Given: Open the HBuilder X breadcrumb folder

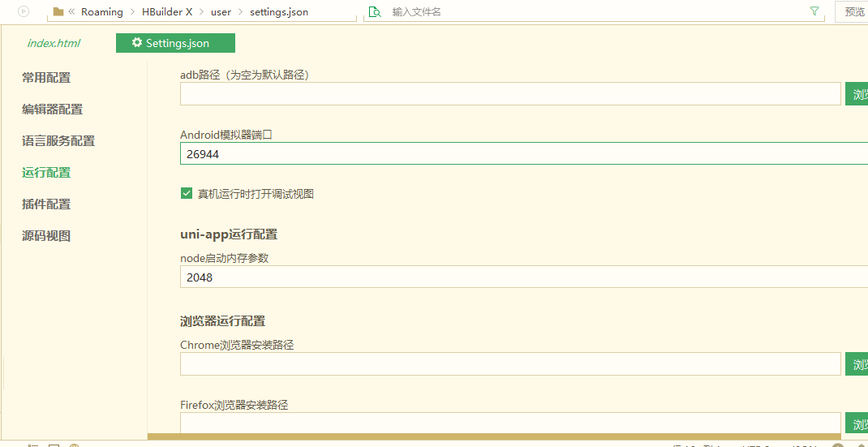Looking at the screenshot, I should tap(167, 11).
